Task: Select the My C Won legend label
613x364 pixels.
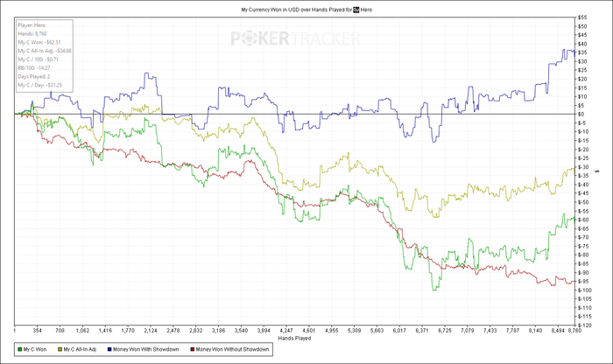Action: pos(35,349)
